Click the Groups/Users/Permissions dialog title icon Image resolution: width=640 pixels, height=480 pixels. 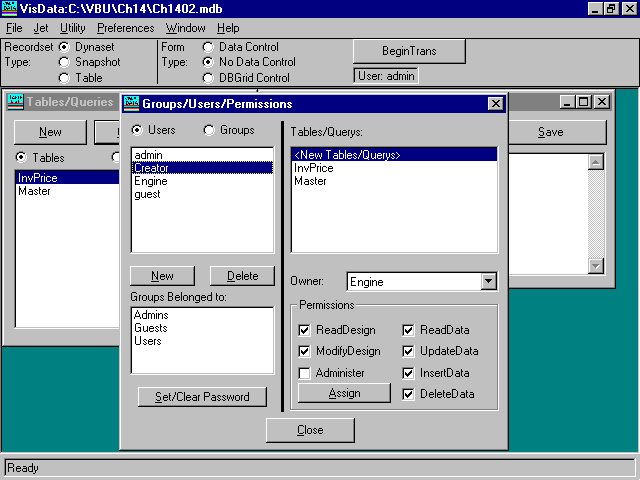pyautogui.click(x=131, y=103)
